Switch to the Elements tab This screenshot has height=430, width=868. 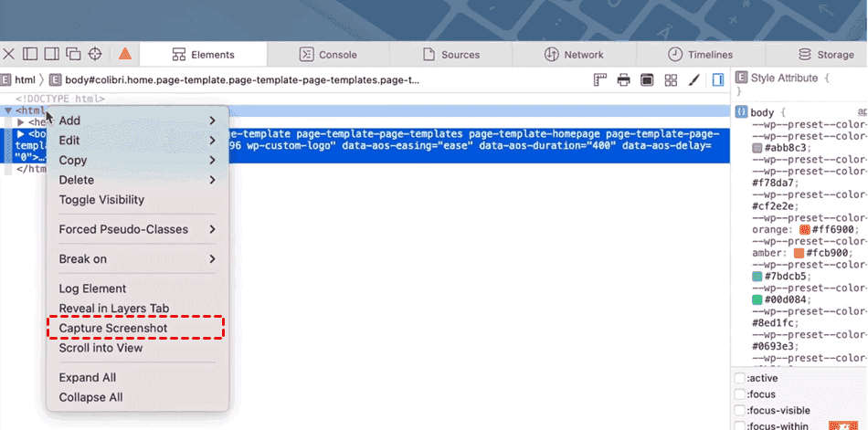pos(203,55)
